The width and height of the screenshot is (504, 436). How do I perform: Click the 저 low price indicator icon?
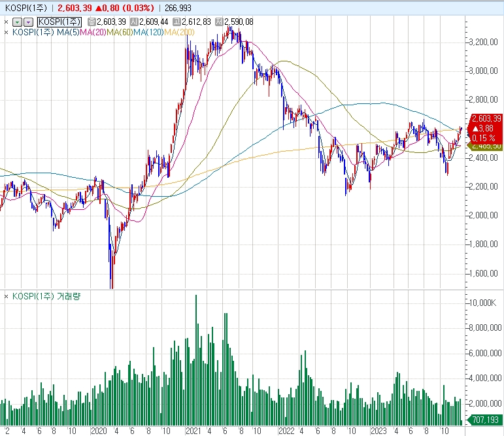click(x=219, y=22)
